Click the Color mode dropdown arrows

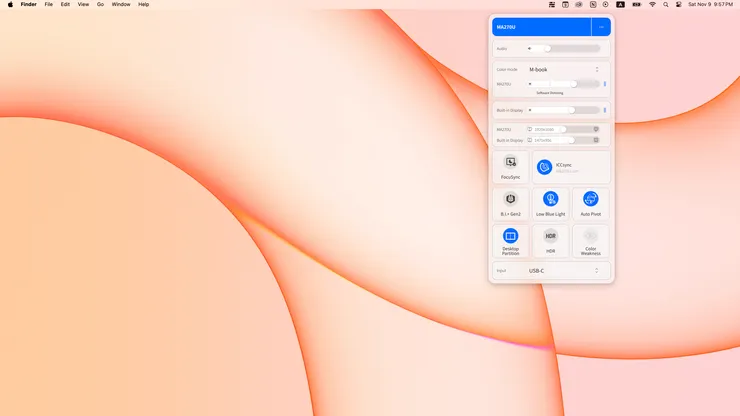point(597,69)
